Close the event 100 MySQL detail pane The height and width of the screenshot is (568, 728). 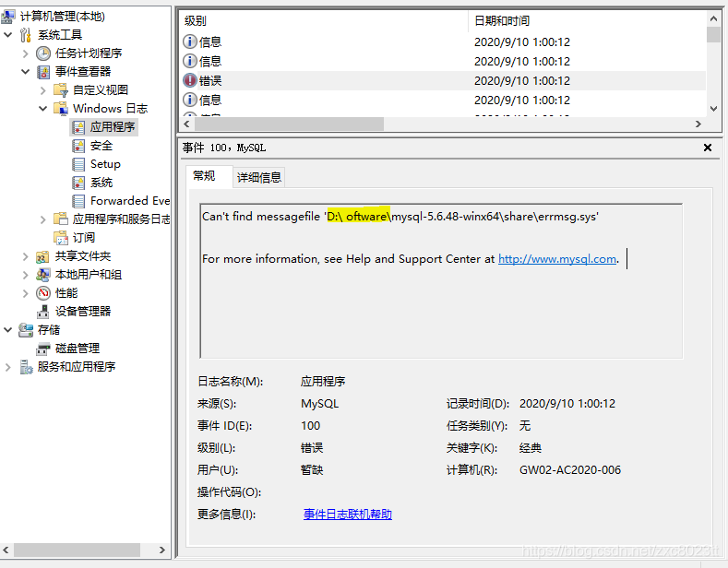[x=708, y=148]
